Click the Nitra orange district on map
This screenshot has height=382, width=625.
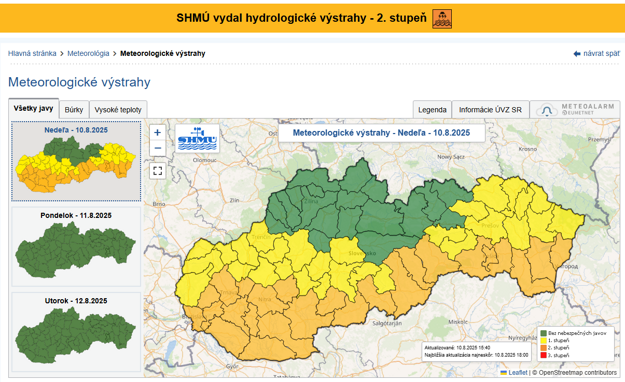265,300
